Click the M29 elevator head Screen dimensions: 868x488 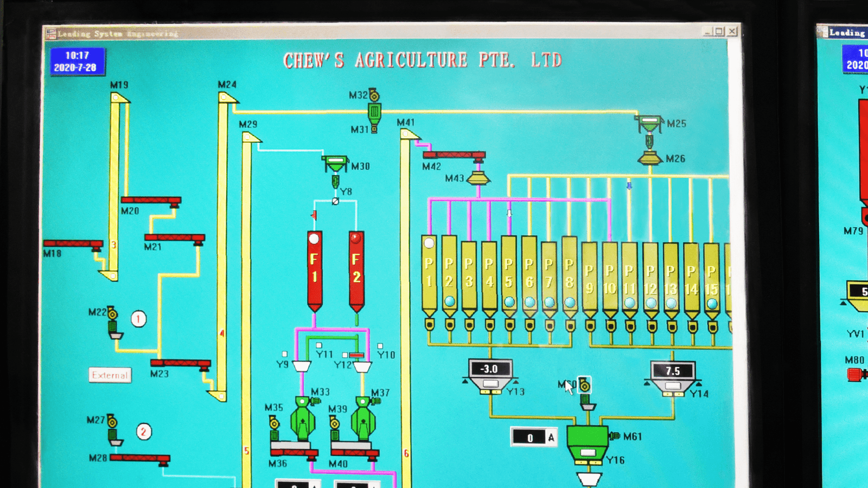pyautogui.click(x=251, y=137)
